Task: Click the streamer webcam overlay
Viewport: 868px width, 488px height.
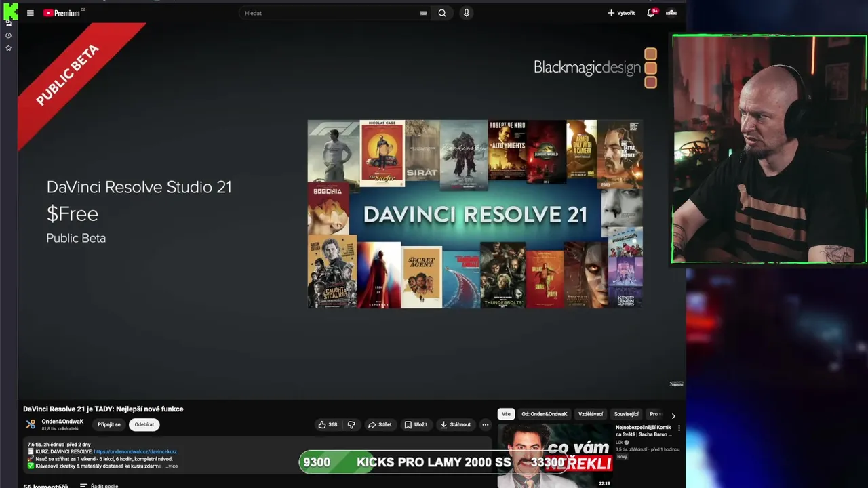Action: pos(769,149)
